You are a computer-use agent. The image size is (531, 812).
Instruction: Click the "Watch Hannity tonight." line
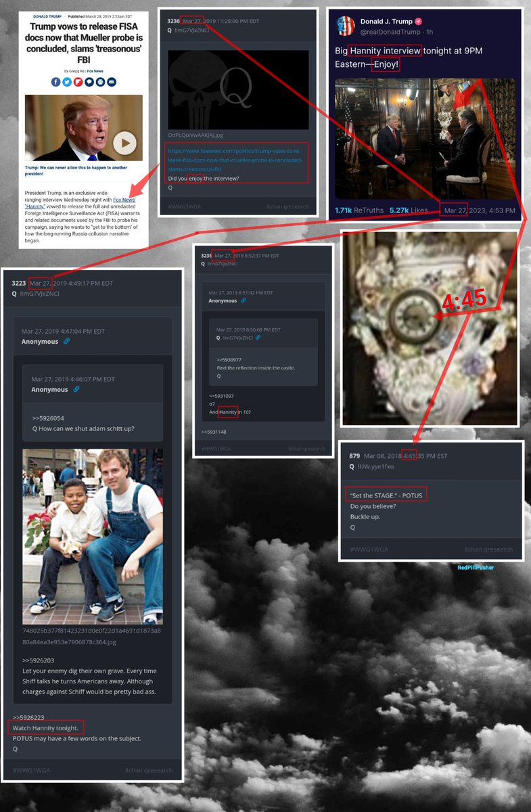coord(47,727)
